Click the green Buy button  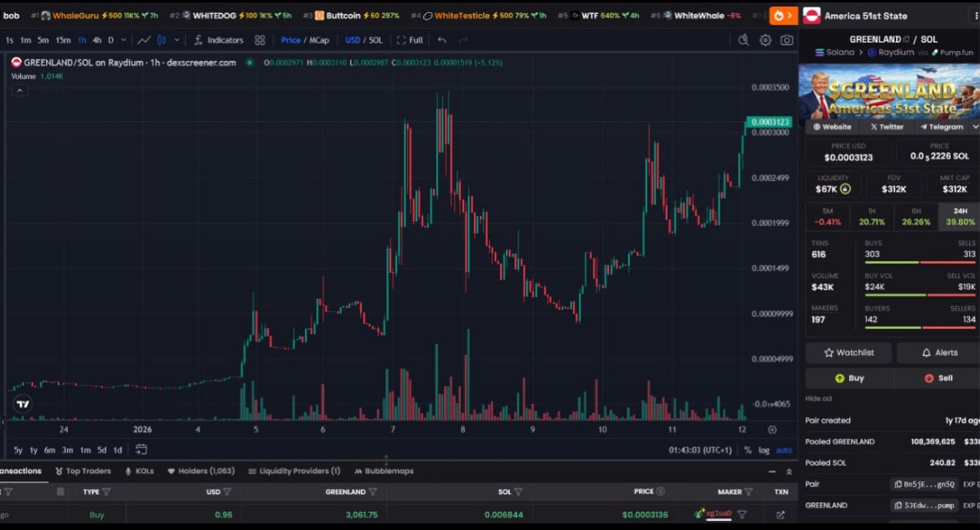coord(848,378)
